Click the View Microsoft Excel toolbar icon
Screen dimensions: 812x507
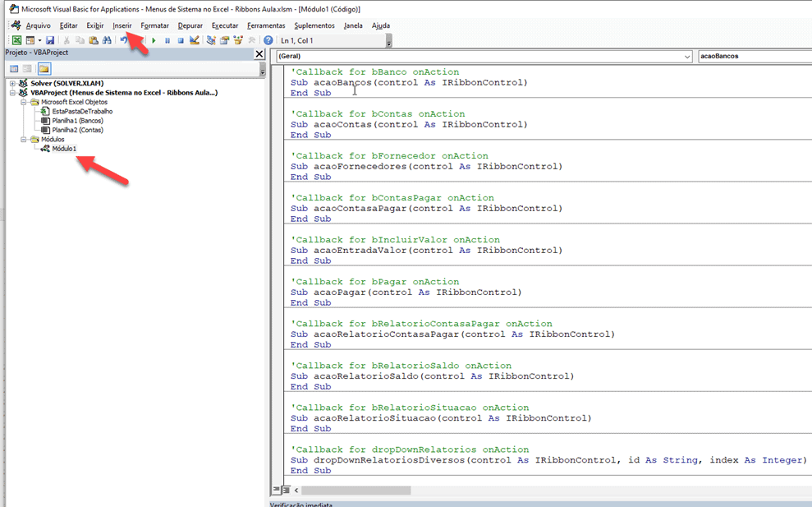[16, 40]
